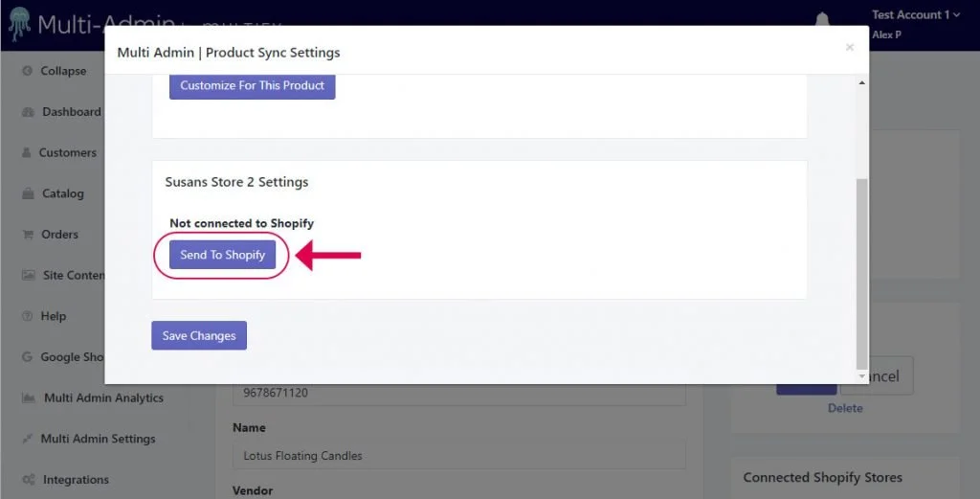Click the Google Shopping G icon
Screen dimensions: 980x499
(27, 357)
